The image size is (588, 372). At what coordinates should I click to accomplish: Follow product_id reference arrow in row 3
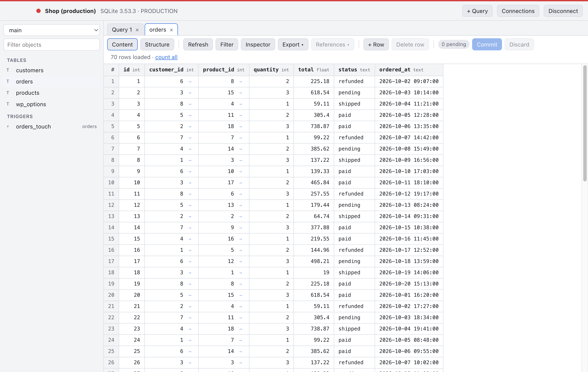[241, 104]
